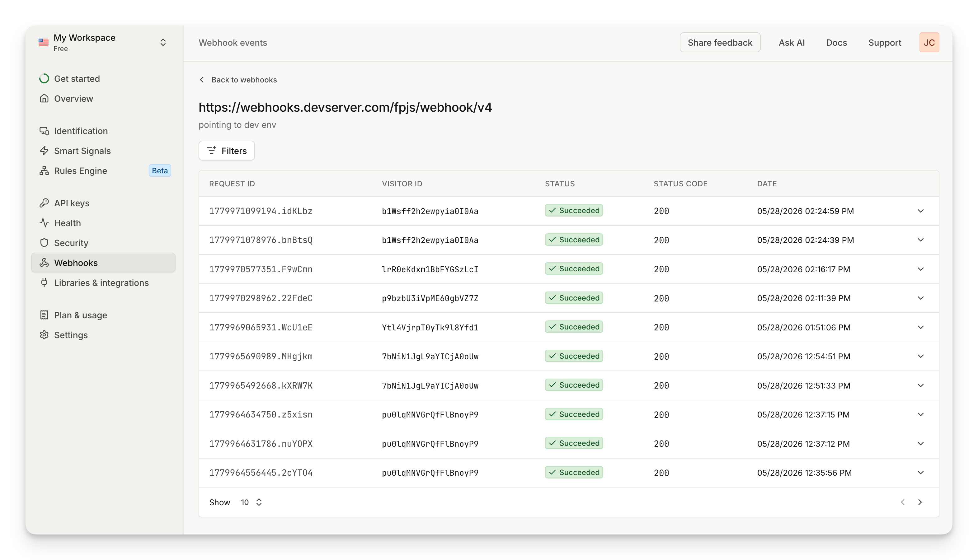The image size is (978, 560).
Task: Click the Filters button
Action: coord(227,151)
